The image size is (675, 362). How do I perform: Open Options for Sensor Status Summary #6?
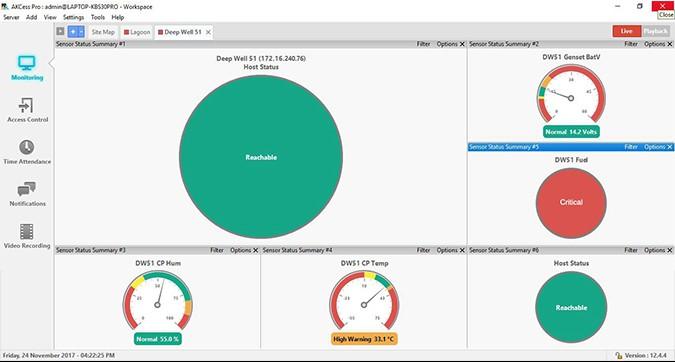click(x=655, y=250)
